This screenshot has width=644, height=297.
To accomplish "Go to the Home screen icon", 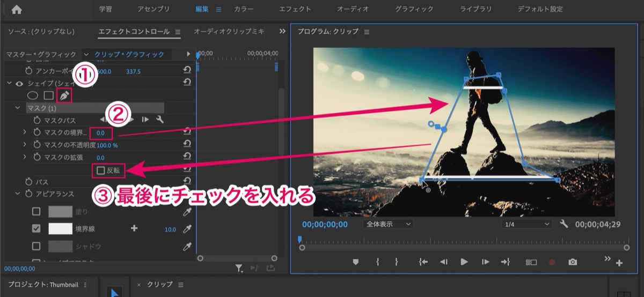I will 17,9.
